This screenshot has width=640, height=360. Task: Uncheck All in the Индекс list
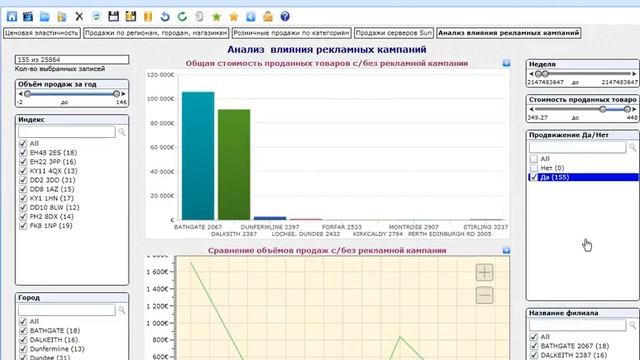pyautogui.click(x=23, y=144)
